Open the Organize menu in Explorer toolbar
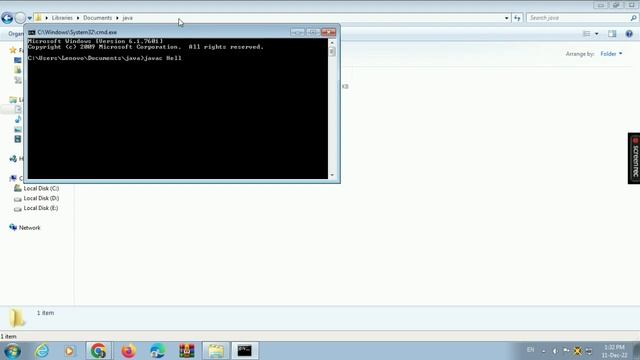Viewport: 640px width, 360px height. tap(16, 34)
